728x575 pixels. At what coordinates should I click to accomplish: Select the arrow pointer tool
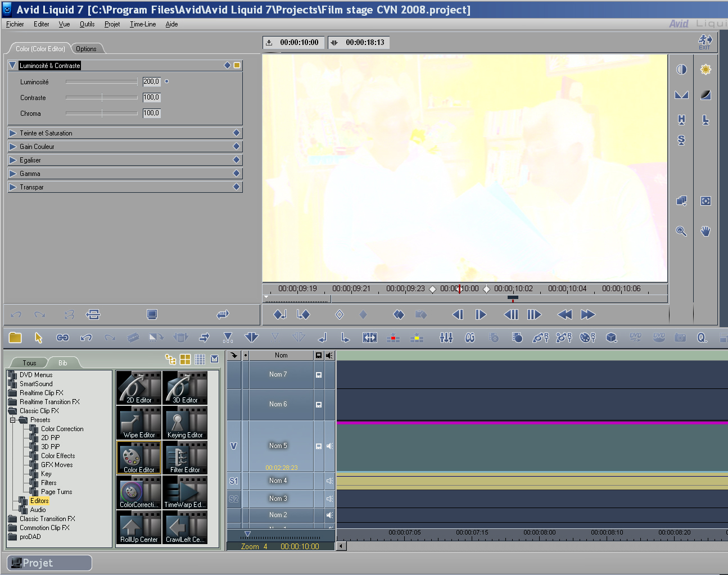(x=39, y=337)
